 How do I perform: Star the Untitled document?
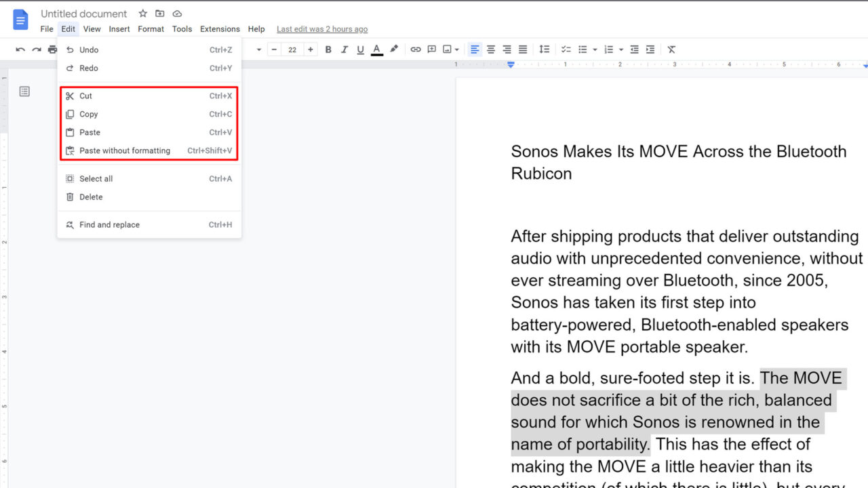point(143,13)
